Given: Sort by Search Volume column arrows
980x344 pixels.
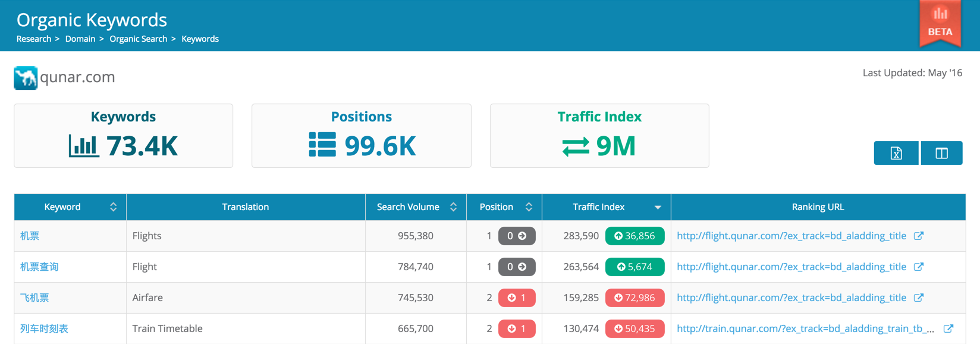Looking at the screenshot, I should 453,207.
